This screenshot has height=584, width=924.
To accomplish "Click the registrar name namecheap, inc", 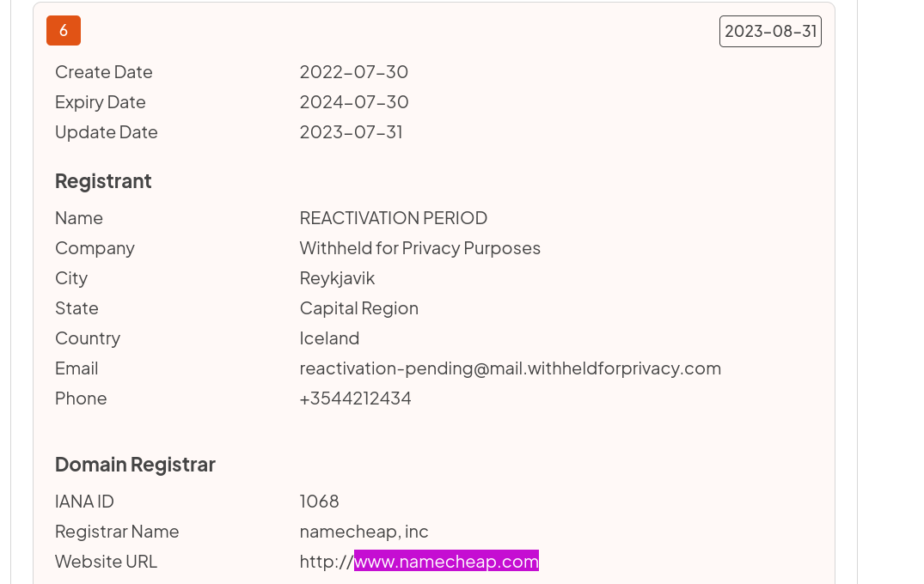I will [x=364, y=532].
